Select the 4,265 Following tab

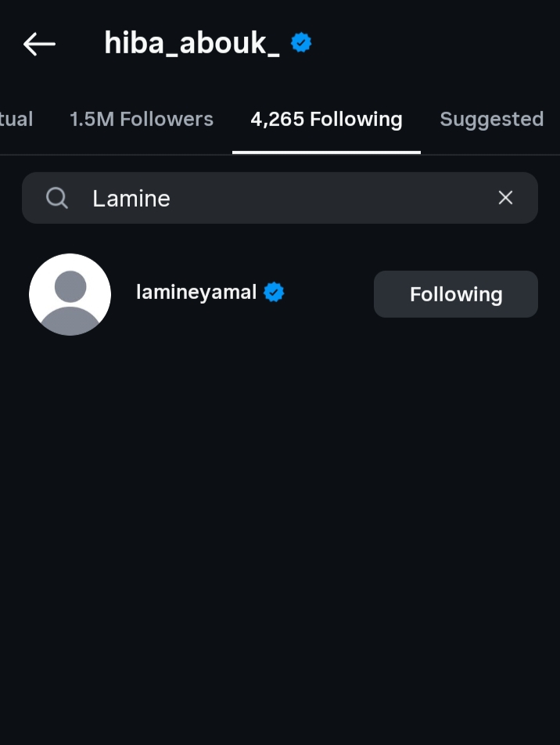326,119
